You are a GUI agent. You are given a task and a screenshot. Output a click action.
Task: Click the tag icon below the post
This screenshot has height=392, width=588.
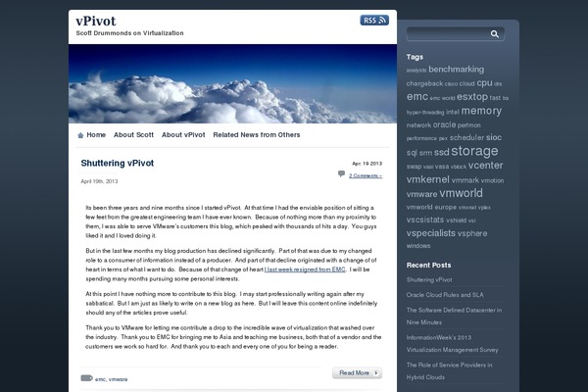point(86,377)
